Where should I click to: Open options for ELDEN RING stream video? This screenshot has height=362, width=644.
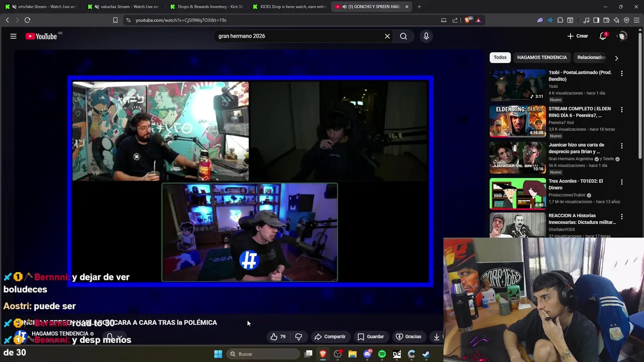coord(622,109)
